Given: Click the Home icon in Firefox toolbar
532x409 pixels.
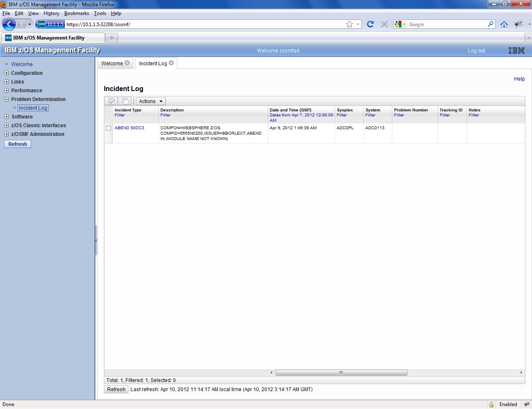Looking at the screenshot, I should click(504, 24).
